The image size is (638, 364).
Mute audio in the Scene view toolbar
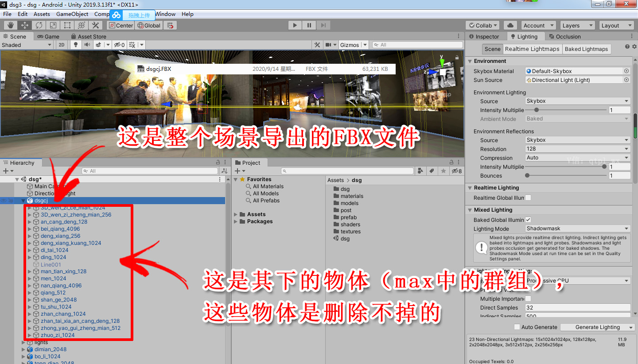pyautogui.click(x=87, y=45)
